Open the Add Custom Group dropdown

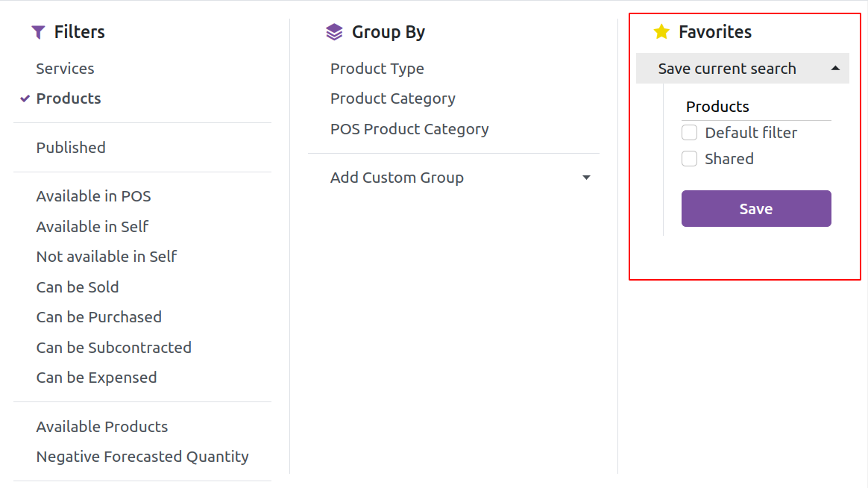pyautogui.click(x=460, y=178)
